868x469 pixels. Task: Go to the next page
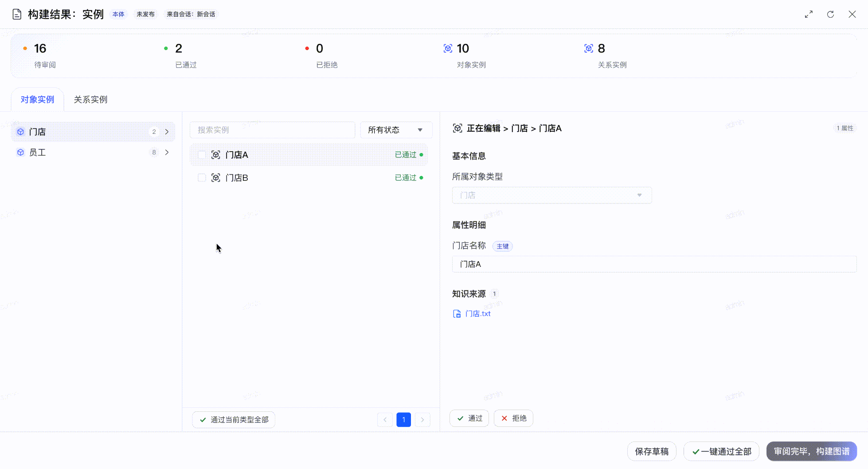click(422, 420)
